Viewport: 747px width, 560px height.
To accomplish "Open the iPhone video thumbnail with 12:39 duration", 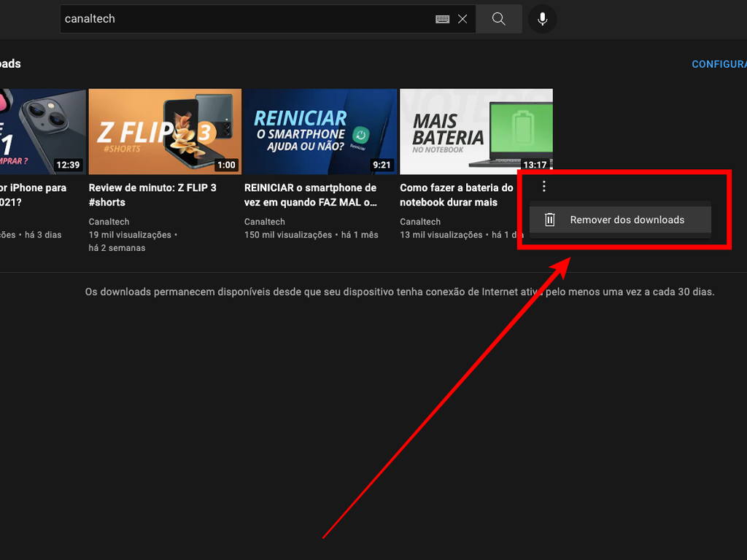I will tap(43, 131).
